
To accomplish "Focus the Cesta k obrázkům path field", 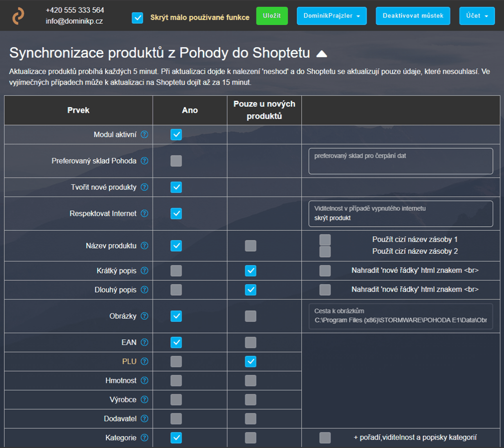I will [x=401, y=316].
